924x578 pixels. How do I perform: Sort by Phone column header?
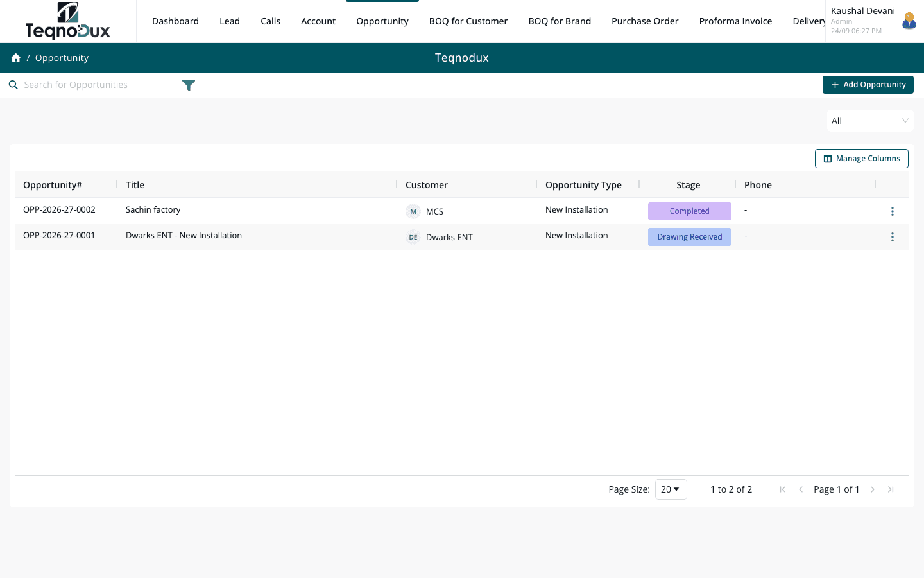pos(758,185)
